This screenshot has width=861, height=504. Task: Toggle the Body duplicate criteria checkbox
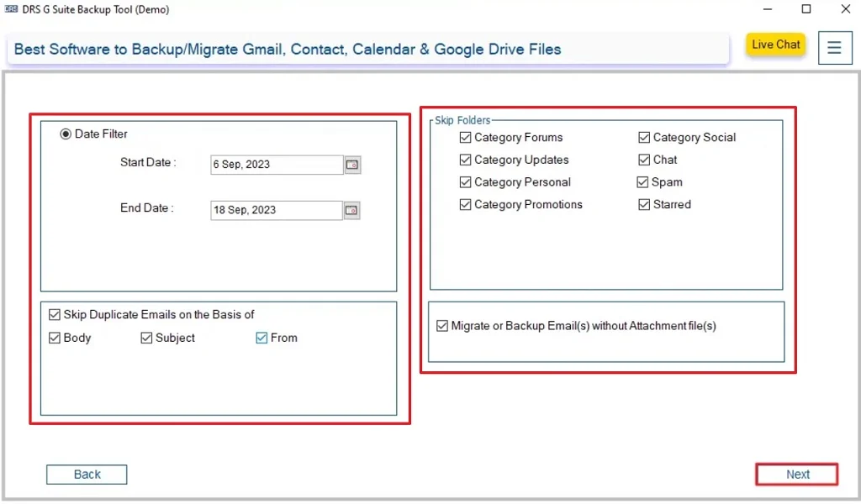[54, 338]
